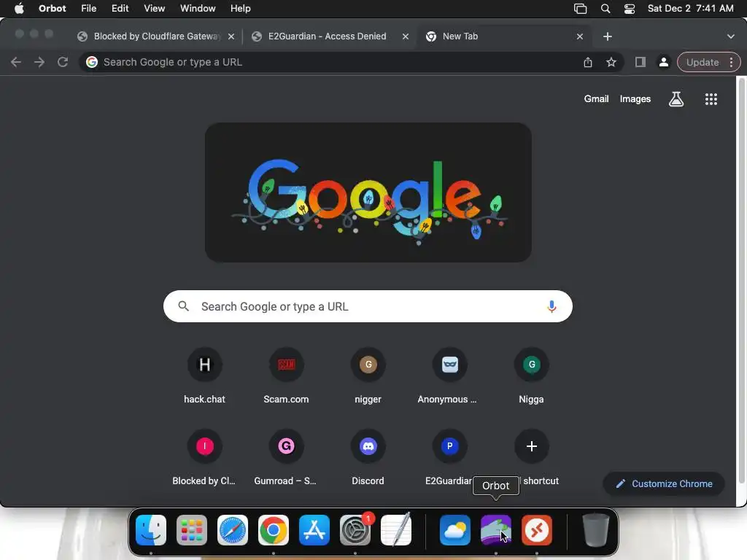The image size is (747, 560).
Task: Close the New Tab tab
Action: 580,36
